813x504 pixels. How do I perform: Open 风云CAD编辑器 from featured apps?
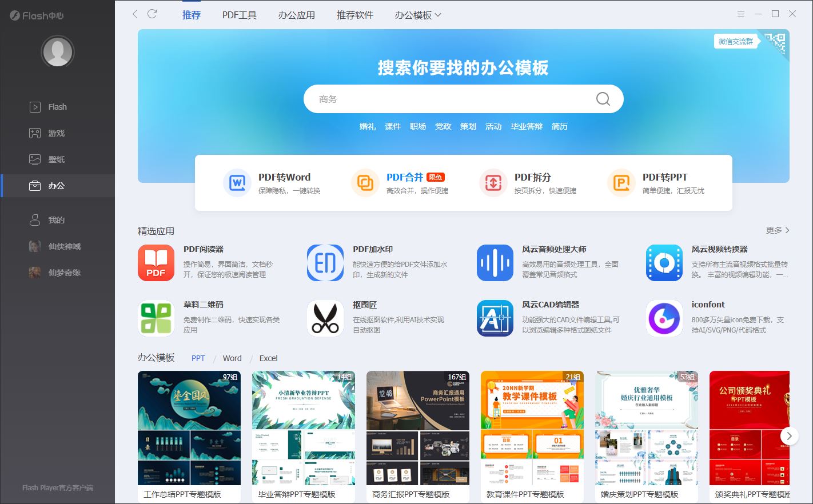[495, 318]
